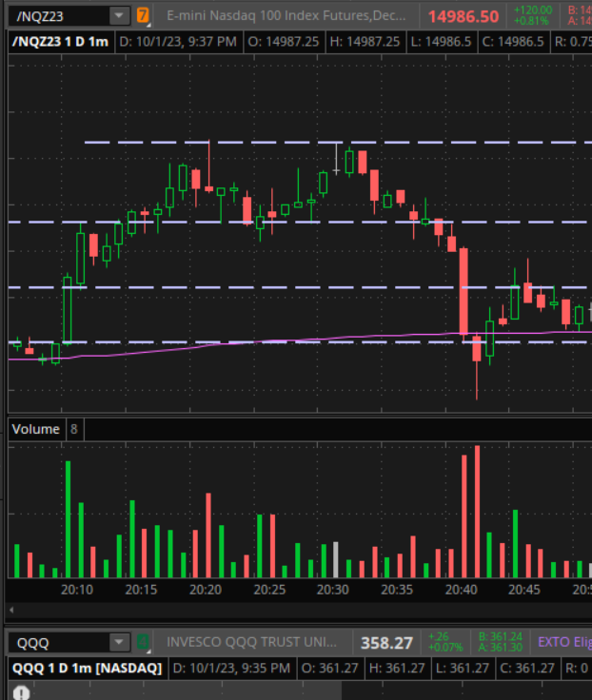
Task: Open the QQQ symbol dropdown arrow
Action: coord(118,642)
